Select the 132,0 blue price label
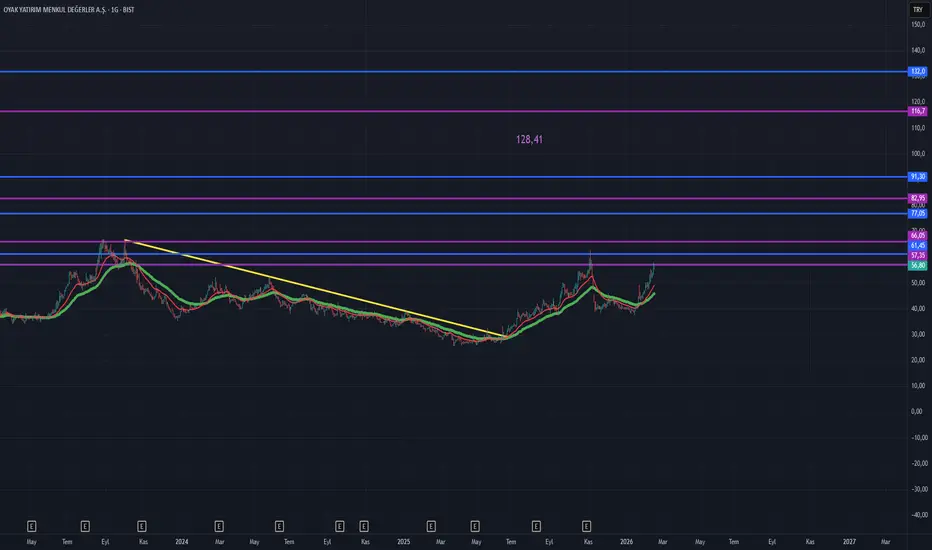This screenshot has height=550, width=932. (918, 71)
